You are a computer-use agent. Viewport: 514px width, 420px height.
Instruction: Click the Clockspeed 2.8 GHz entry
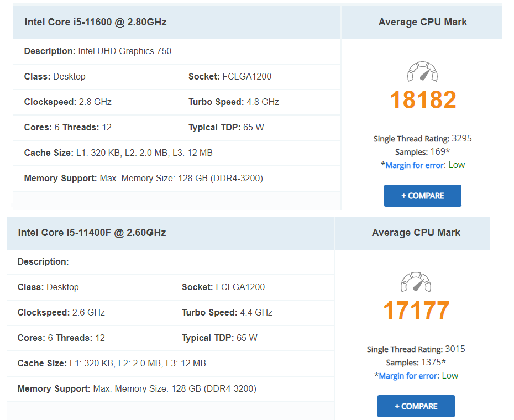tap(68, 102)
